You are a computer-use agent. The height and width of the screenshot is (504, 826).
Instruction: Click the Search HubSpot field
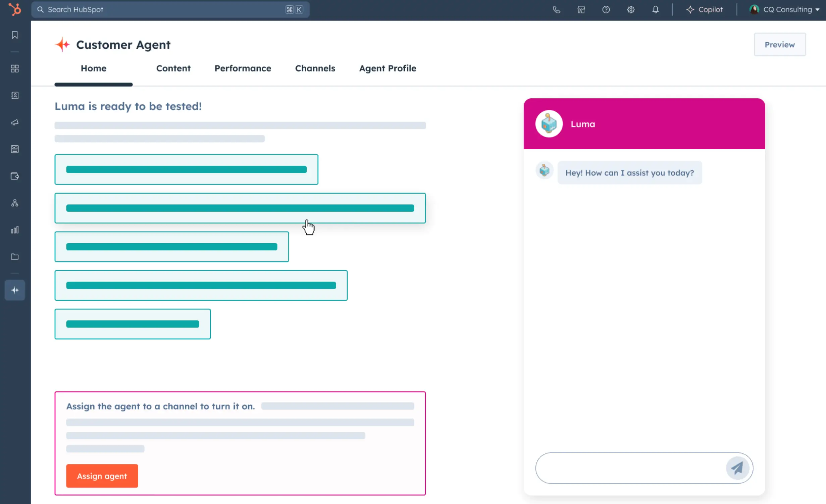[164, 9]
